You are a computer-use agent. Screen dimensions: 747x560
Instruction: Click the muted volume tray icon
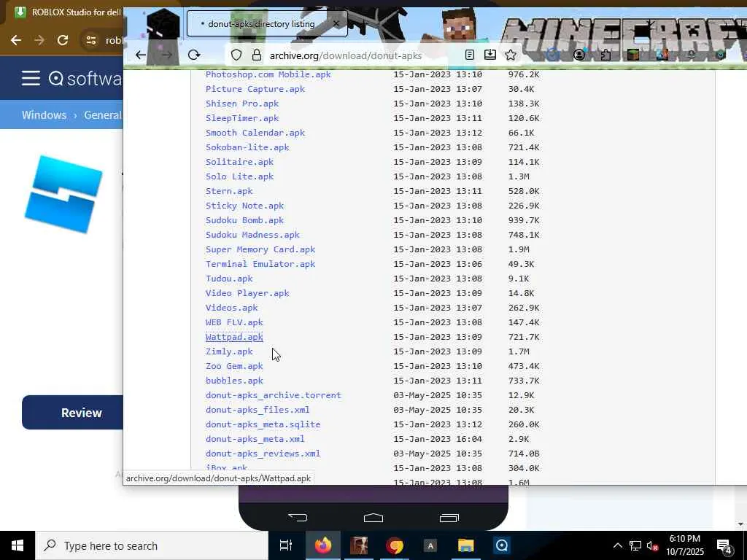652,545
